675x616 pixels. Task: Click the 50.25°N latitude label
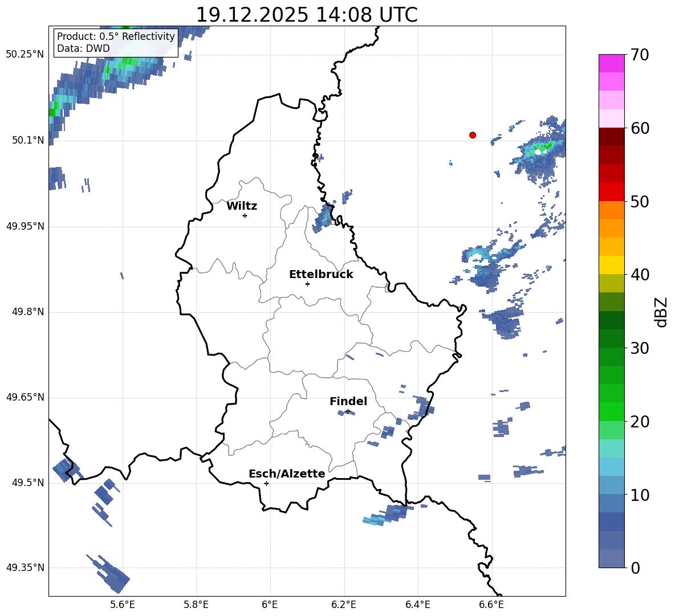(x=25, y=55)
